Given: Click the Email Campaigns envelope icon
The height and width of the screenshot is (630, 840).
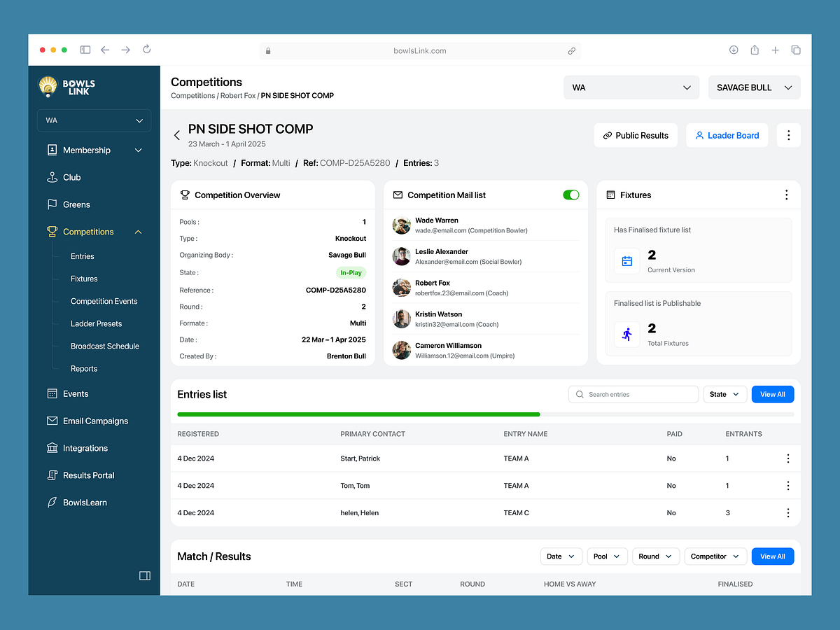Looking at the screenshot, I should (x=52, y=421).
